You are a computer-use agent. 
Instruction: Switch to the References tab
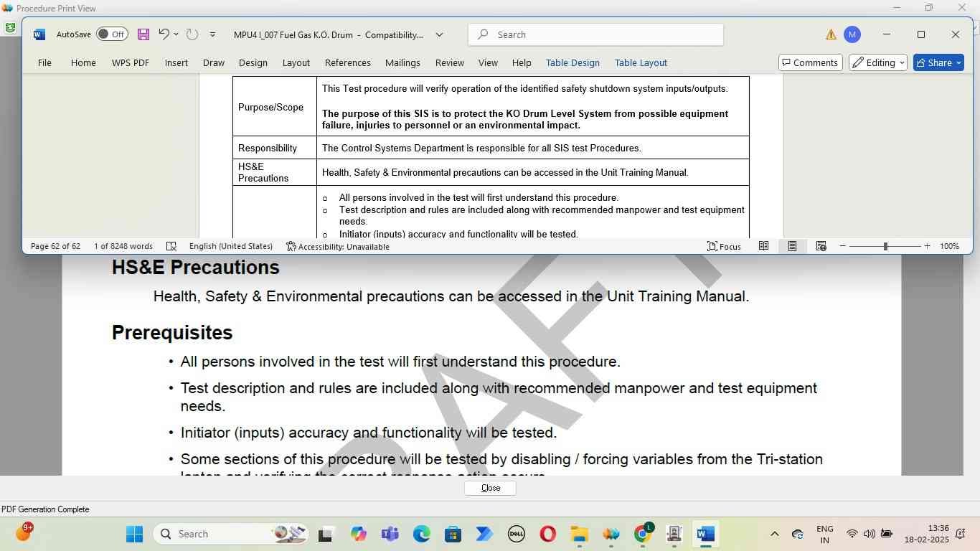click(x=348, y=62)
